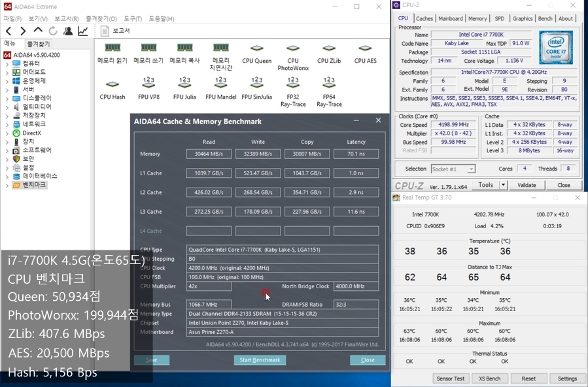Click the Memory Latency 70.1 ns field
Viewport: 588px width, 387px height.
(356, 154)
